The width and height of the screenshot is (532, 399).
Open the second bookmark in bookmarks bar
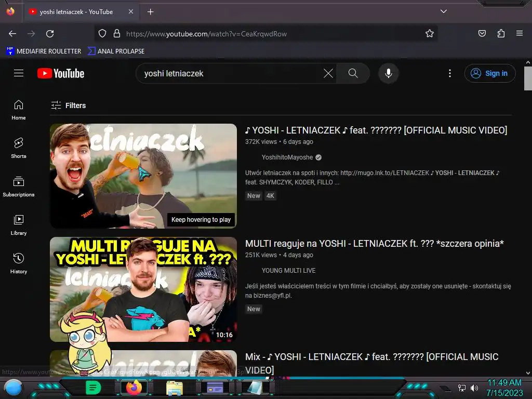tap(116, 51)
